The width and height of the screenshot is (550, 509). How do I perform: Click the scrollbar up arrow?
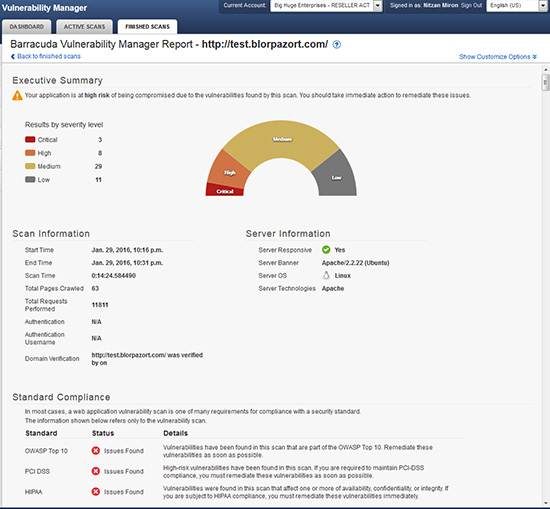(545, 69)
